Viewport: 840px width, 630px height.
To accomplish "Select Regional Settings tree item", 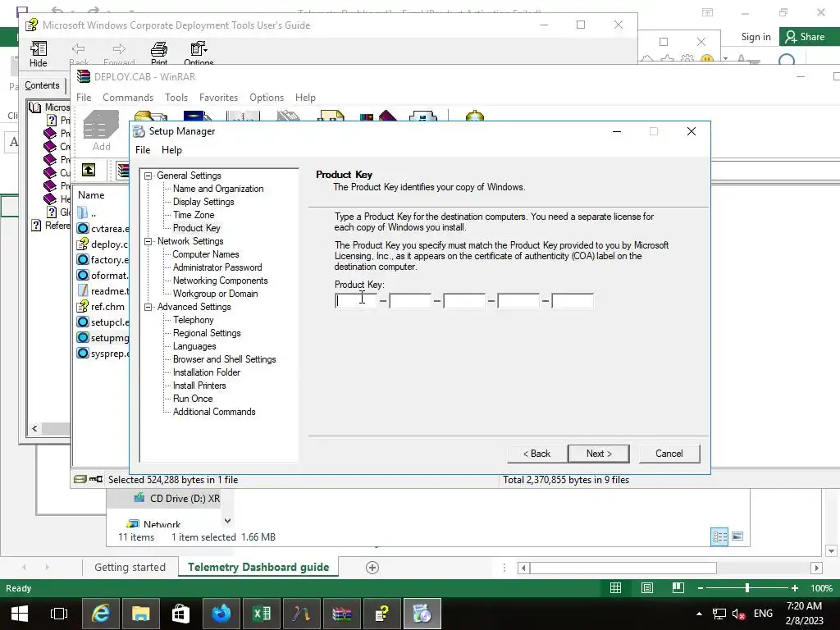I will coord(207,333).
